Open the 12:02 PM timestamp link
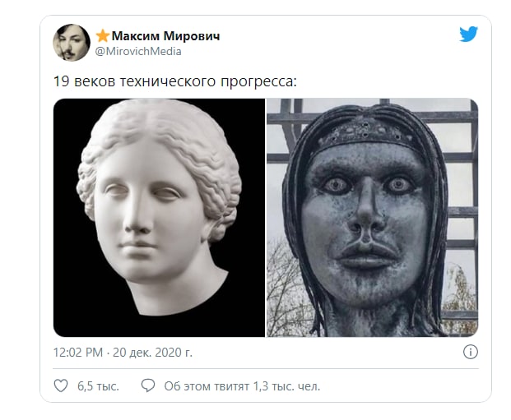 pos(78,353)
